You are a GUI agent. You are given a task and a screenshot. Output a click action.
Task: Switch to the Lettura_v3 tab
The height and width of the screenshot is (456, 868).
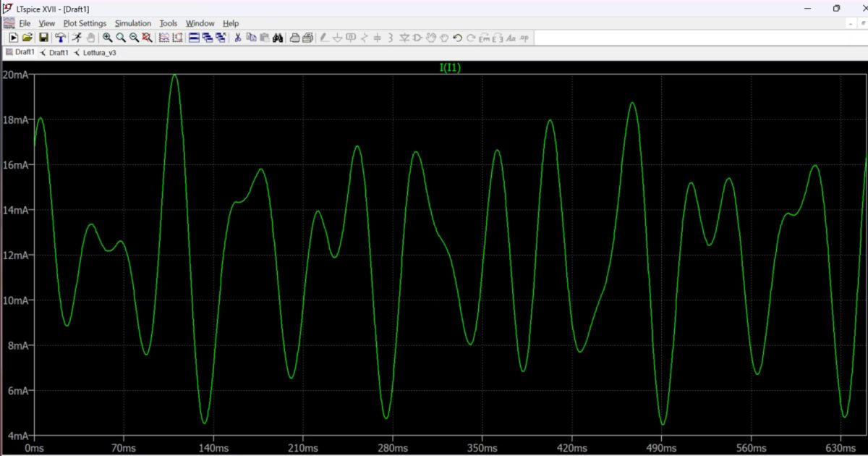[96, 52]
